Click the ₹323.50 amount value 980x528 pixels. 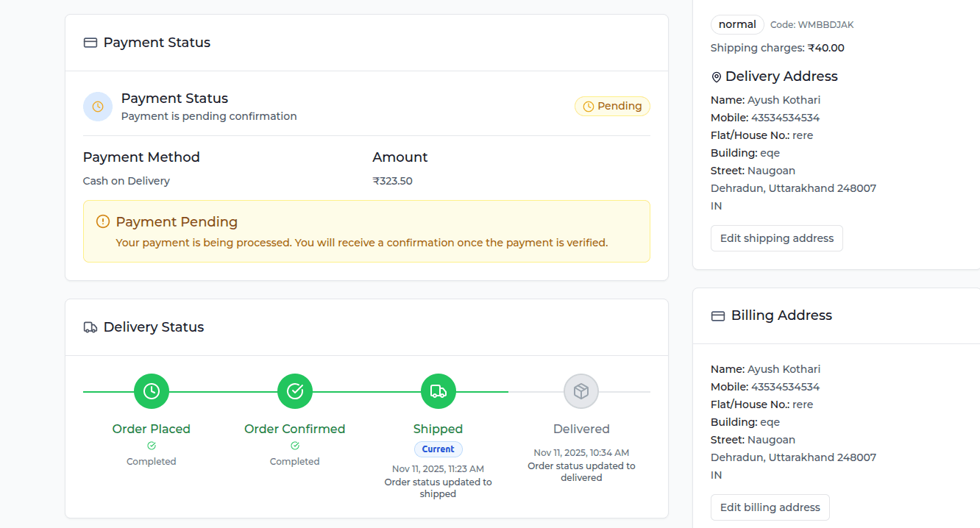click(392, 181)
